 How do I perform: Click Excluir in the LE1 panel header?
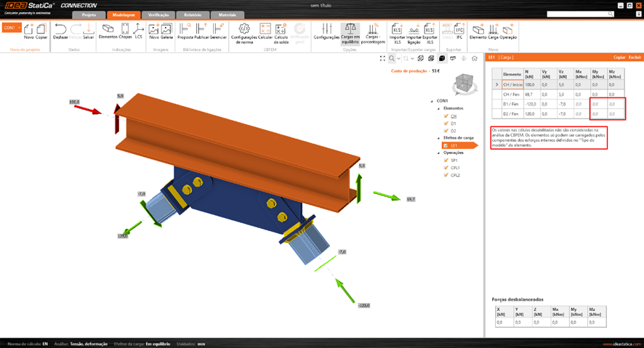coord(635,57)
